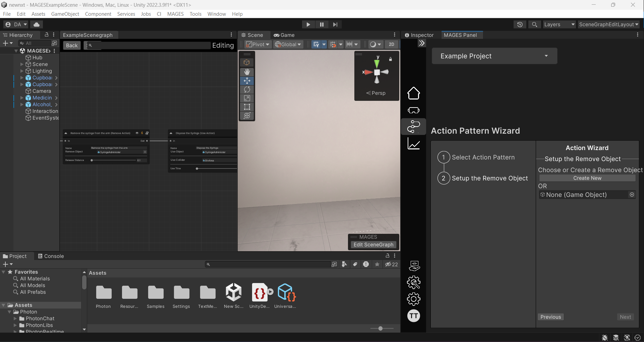Image resolution: width=644 pixels, height=342 pixels.
Task: Select the Transform tool in Scene
Action: click(x=247, y=116)
